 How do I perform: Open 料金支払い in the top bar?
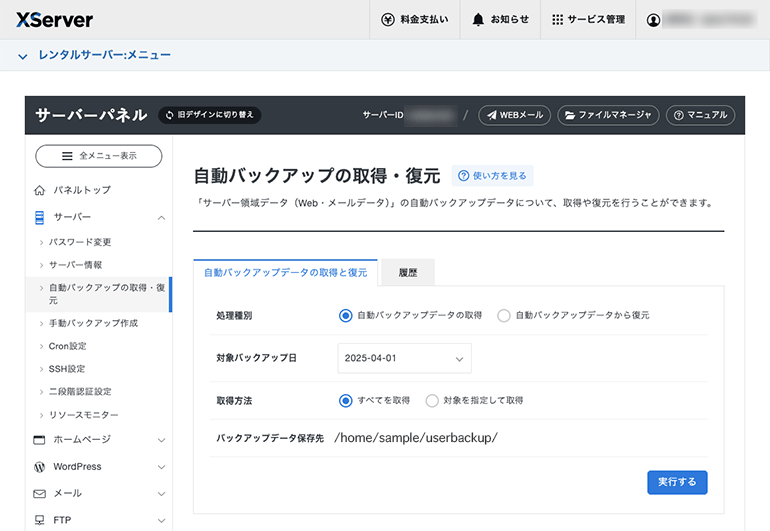point(415,20)
